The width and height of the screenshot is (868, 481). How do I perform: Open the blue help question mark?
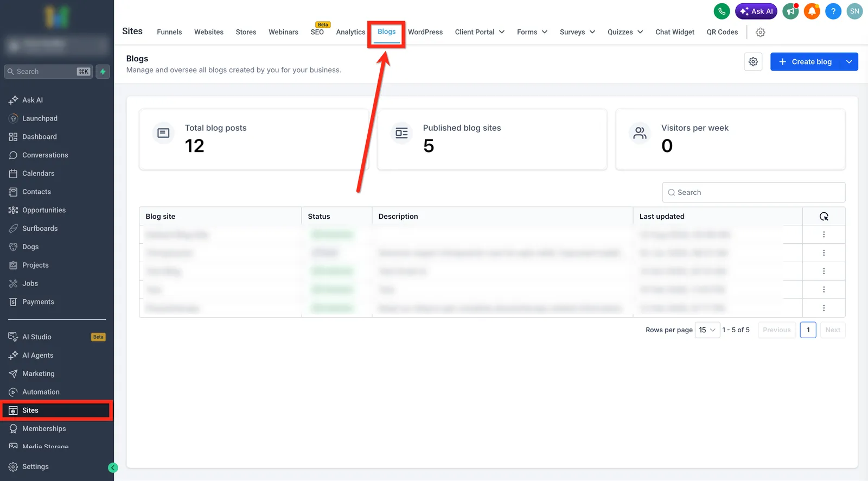pos(833,11)
